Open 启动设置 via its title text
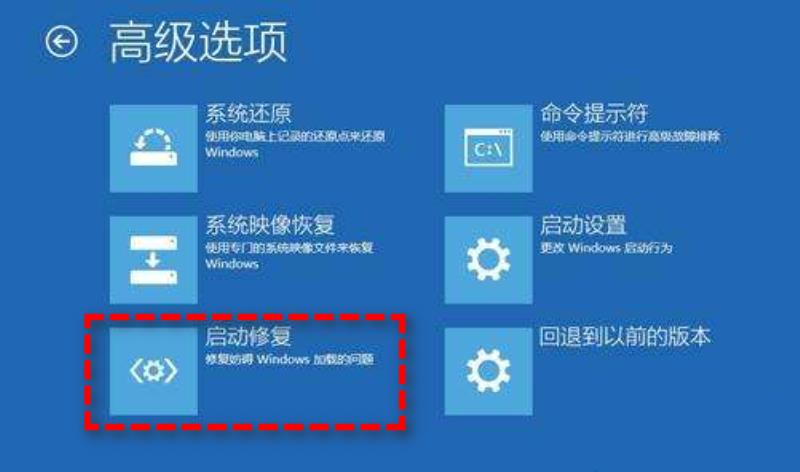Screen dimensions: 800x472 click(583, 225)
